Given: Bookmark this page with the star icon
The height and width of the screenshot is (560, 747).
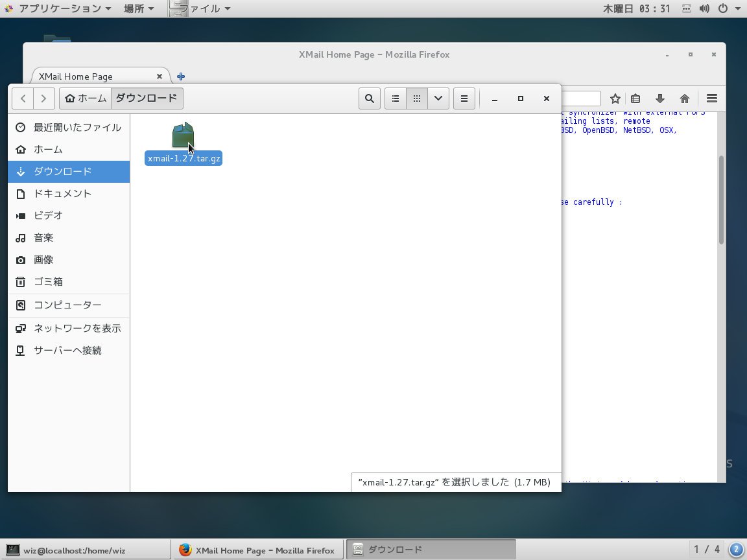Looking at the screenshot, I should pyautogui.click(x=615, y=99).
